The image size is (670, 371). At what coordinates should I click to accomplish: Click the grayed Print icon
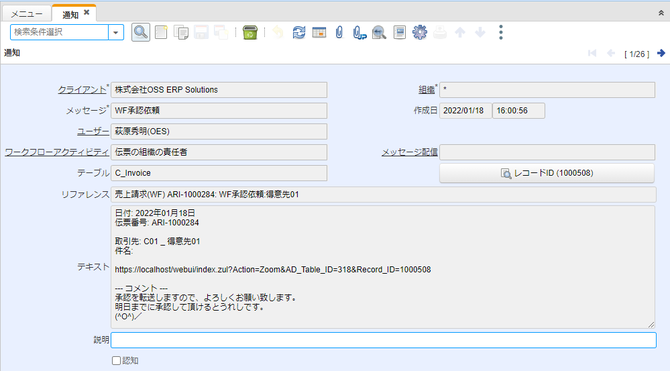440,32
